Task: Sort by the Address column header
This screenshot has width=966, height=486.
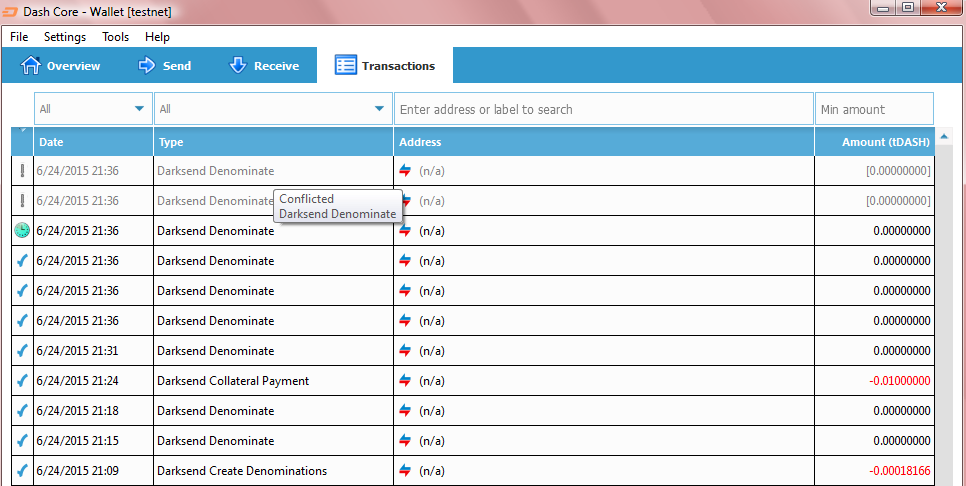Action: [604, 142]
